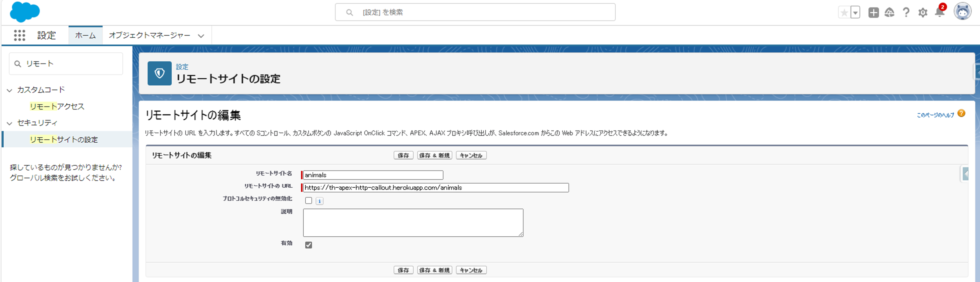Click the リモートサイトの編集 page heading
This screenshot has width=980, height=282.
click(x=193, y=115)
